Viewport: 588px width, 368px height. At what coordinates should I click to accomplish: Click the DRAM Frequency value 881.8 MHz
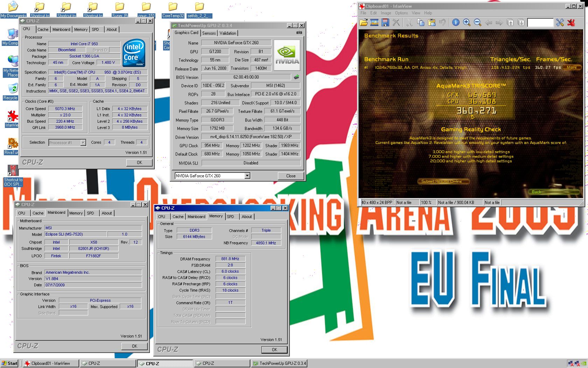pyautogui.click(x=230, y=259)
